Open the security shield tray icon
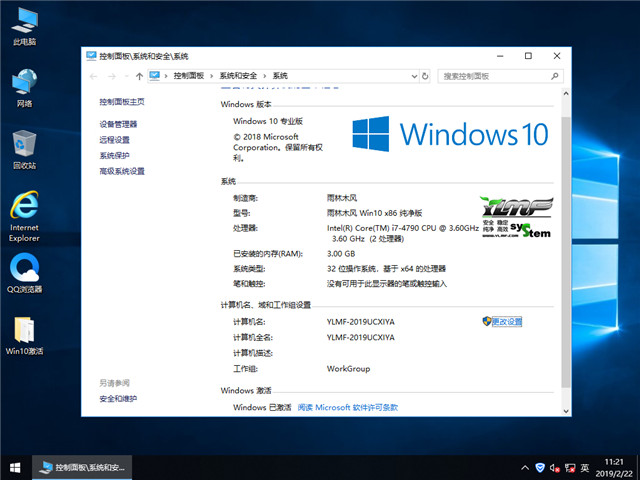This screenshot has width=640, height=480. click(540, 468)
